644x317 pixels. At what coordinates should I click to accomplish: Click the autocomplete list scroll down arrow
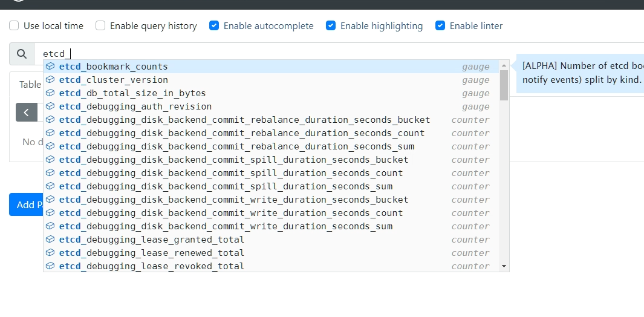click(x=504, y=266)
